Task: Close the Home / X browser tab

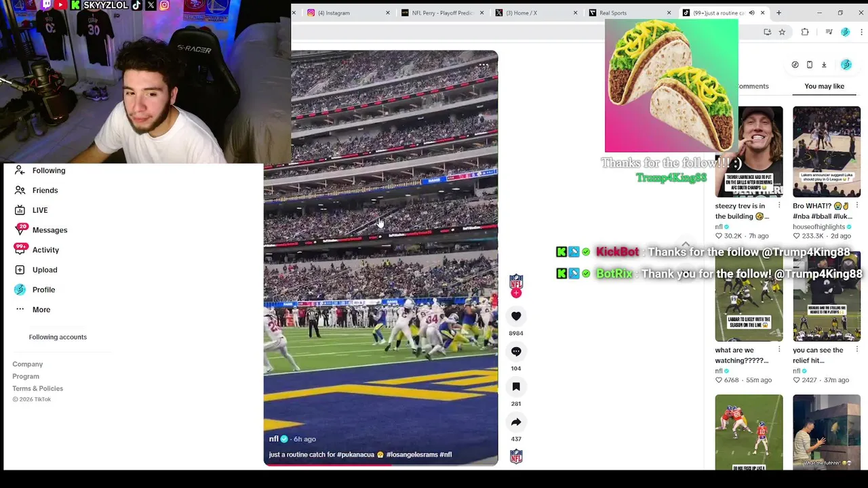Action: [575, 13]
